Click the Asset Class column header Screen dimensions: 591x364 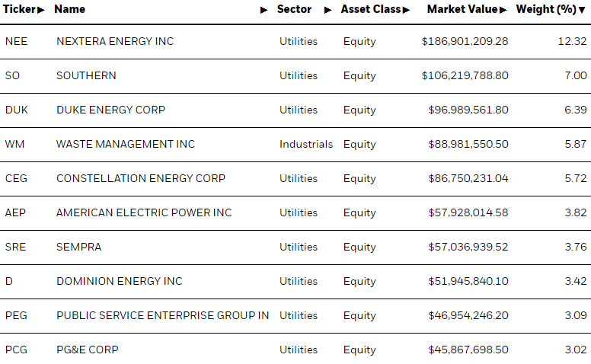click(x=370, y=9)
